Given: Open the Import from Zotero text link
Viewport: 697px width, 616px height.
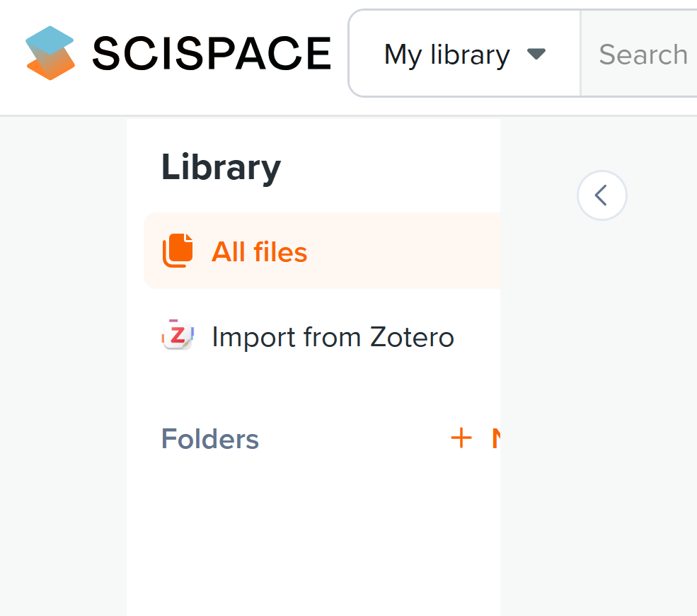Looking at the screenshot, I should (333, 337).
